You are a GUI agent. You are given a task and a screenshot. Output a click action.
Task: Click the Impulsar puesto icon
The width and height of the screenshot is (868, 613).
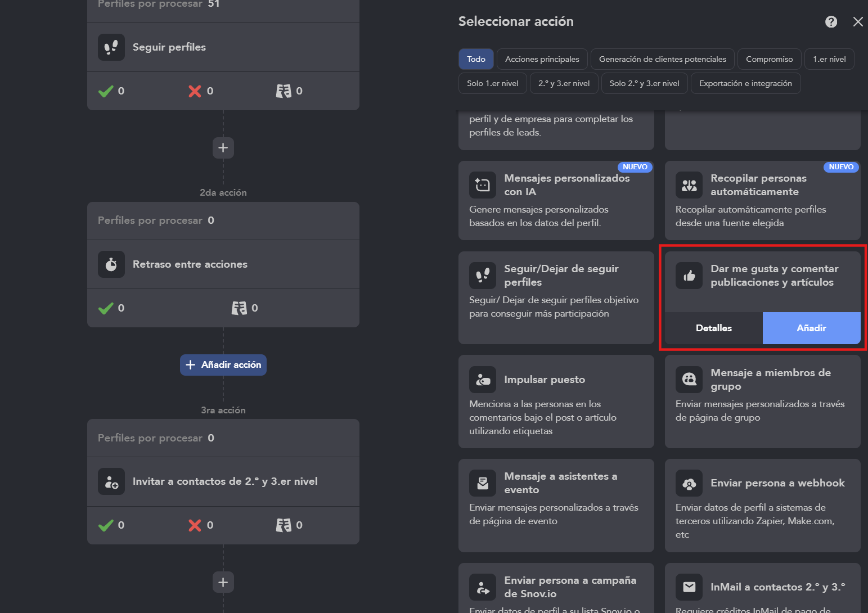483,380
